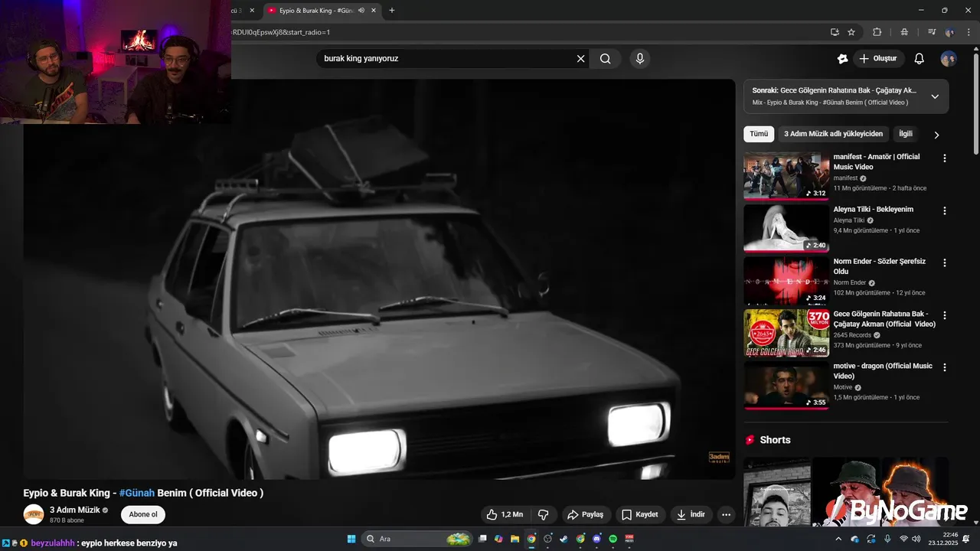The width and height of the screenshot is (980, 551).
Task: Open volume control in the system tray
Action: point(916,539)
